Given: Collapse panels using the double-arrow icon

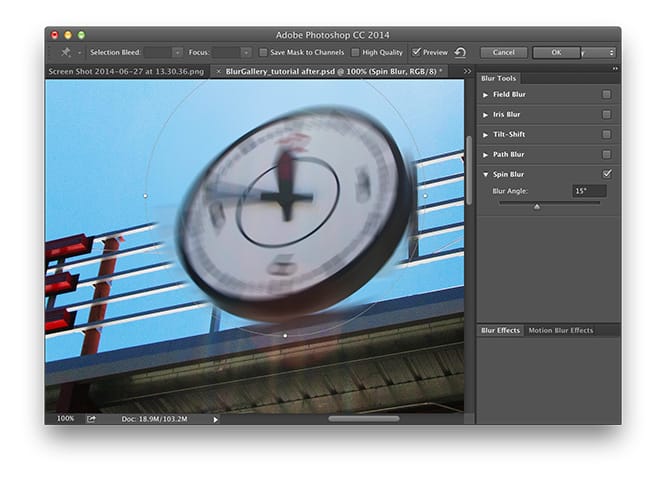Looking at the screenshot, I should pyautogui.click(x=615, y=68).
